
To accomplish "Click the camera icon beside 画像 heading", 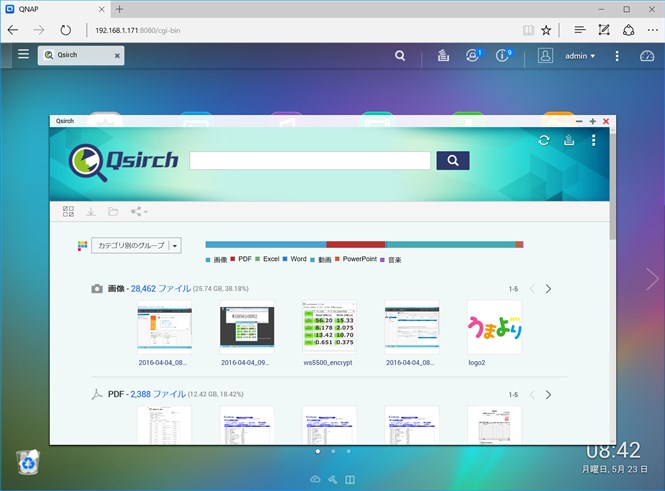I will pyautogui.click(x=97, y=289).
